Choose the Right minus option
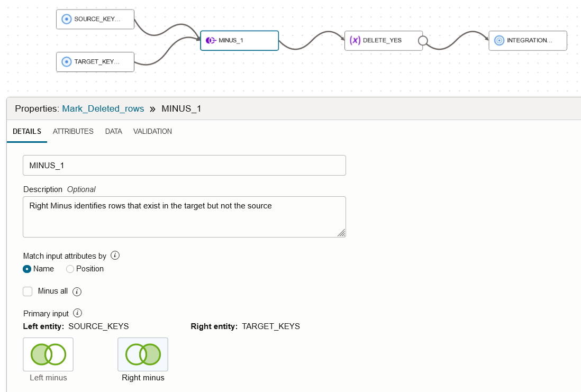Image resolution: width=581 pixels, height=392 pixels. coord(143,354)
